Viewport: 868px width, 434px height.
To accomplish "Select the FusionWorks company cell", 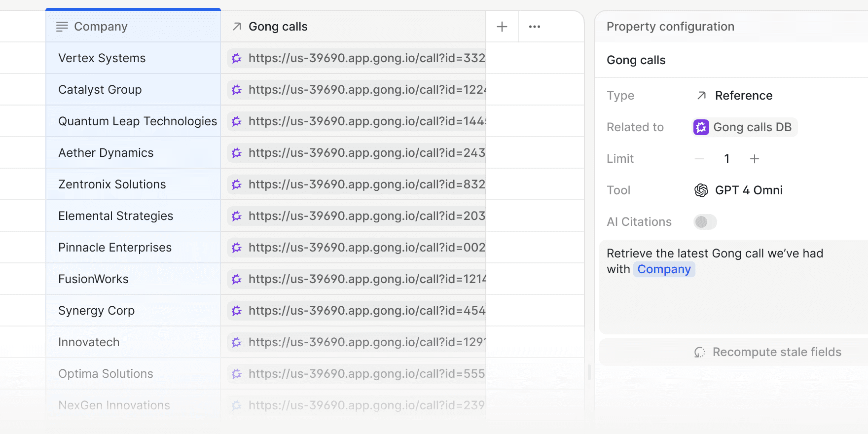I will [x=133, y=279].
